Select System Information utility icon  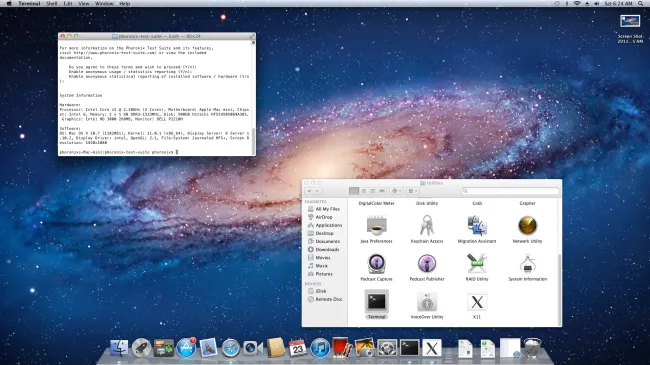click(x=527, y=264)
